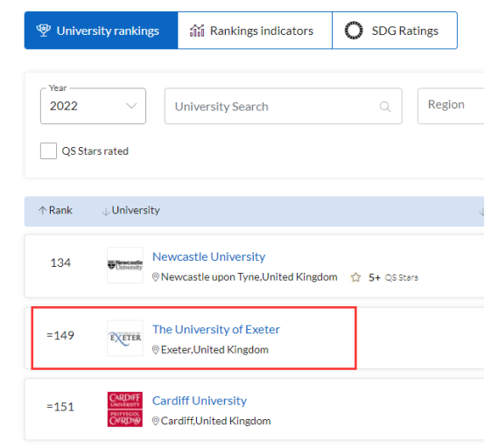Click rank 134 cell
This screenshot has height=448, width=485.
60,262
